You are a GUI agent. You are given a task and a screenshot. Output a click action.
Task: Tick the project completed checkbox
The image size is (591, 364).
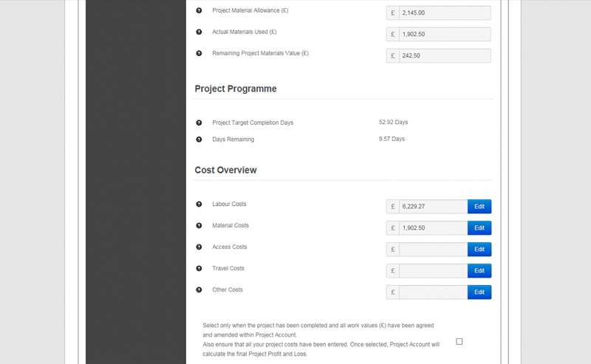(459, 341)
